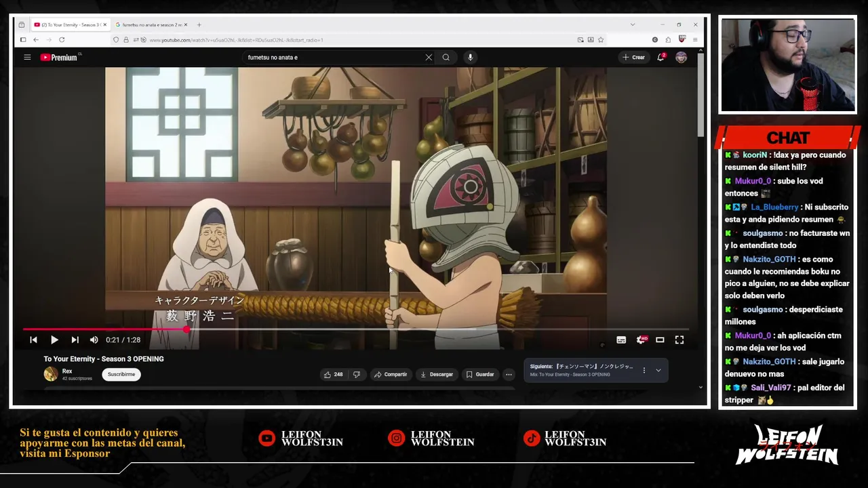Click La_Blueberry username in chat
Image resolution: width=868 pixels, height=488 pixels.
(x=774, y=207)
